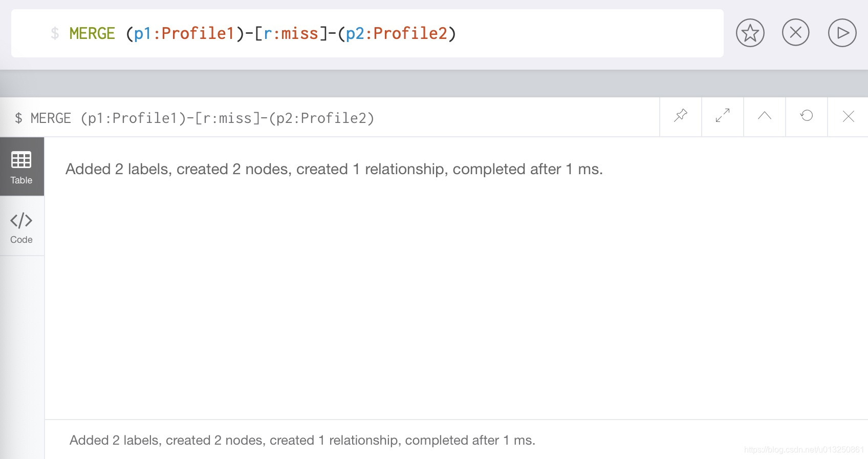Screen dimensions: 868x459
Task: Collapse the result frame with up chevron
Action: coord(765,116)
